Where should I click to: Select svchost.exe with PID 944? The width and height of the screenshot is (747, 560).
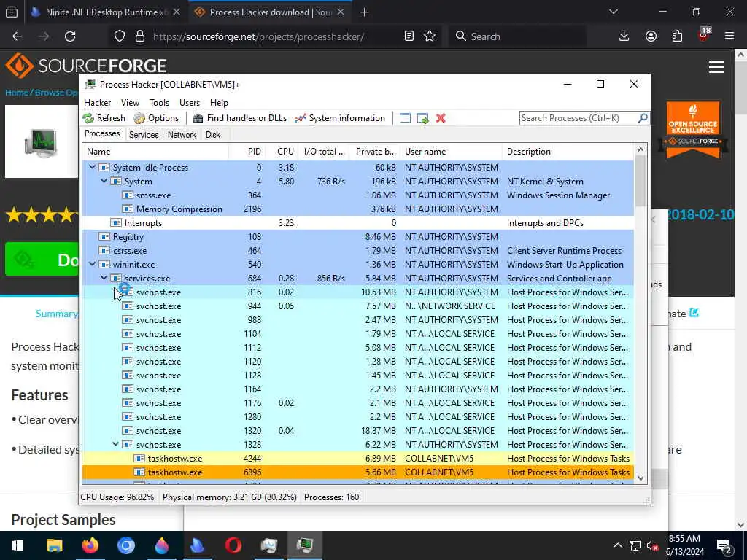(x=357, y=306)
